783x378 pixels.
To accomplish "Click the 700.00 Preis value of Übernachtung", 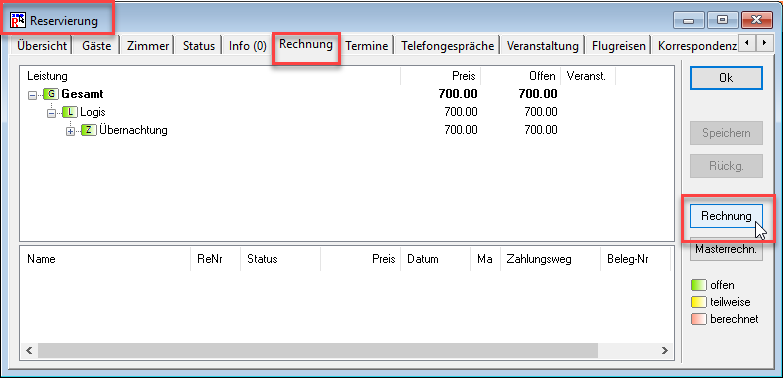I will (x=461, y=130).
